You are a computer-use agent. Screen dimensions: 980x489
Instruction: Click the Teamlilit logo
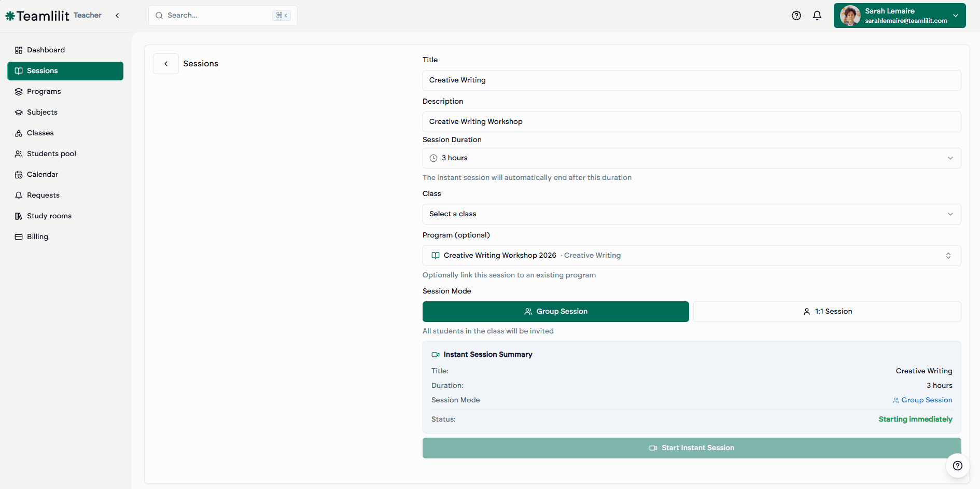38,16
